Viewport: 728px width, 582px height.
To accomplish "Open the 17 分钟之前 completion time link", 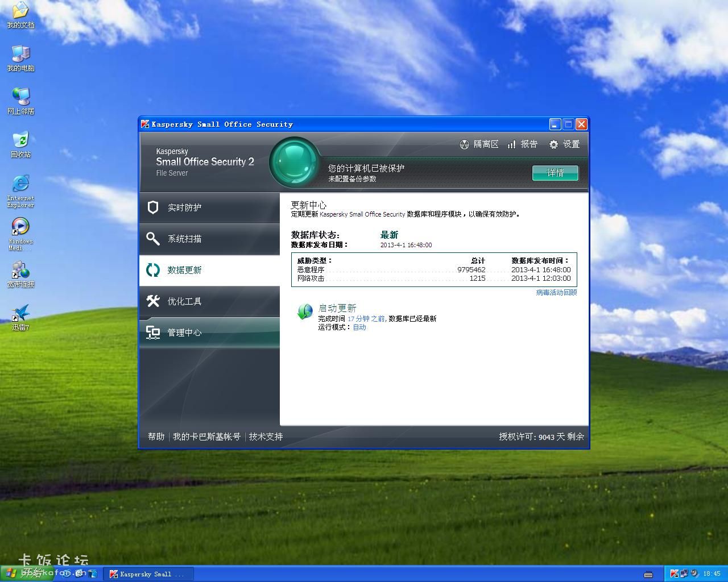I will coord(366,319).
